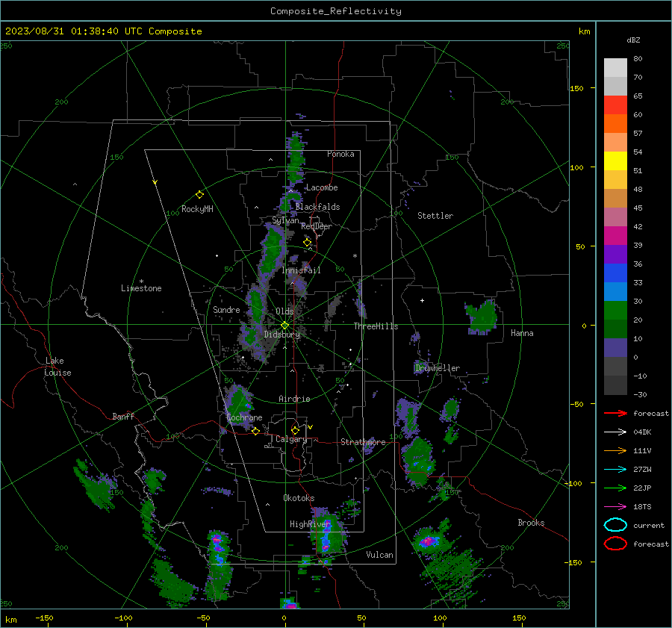
Task: Click the Drumheller label
Action: coord(438,368)
